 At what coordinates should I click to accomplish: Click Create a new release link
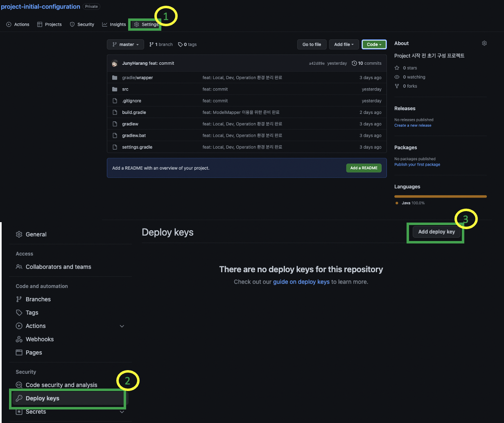click(413, 125)
